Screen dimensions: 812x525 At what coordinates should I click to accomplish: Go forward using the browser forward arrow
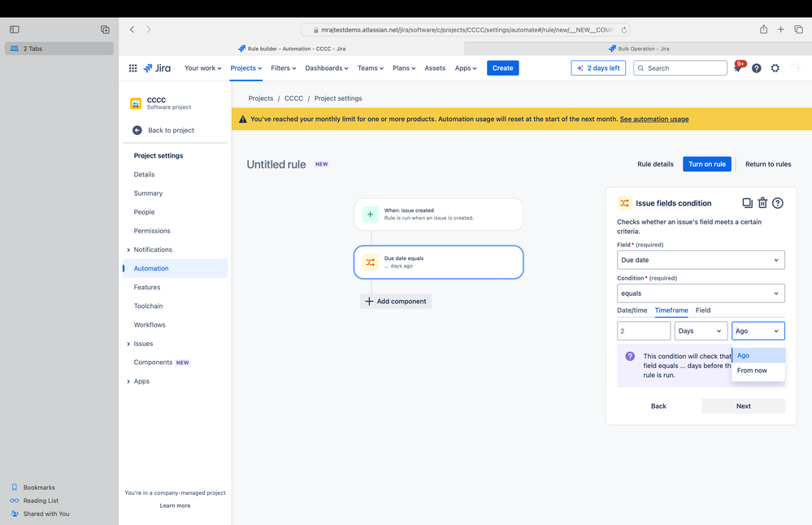click(149, 29)
